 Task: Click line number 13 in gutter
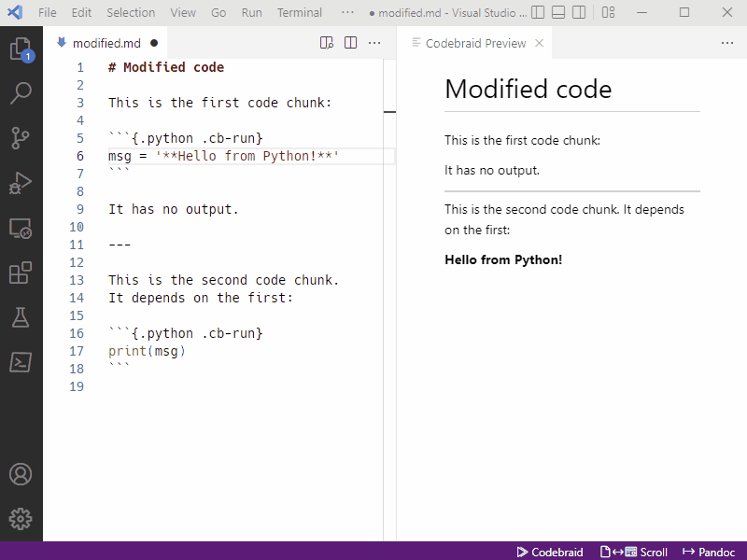click(x=77, y=280)
